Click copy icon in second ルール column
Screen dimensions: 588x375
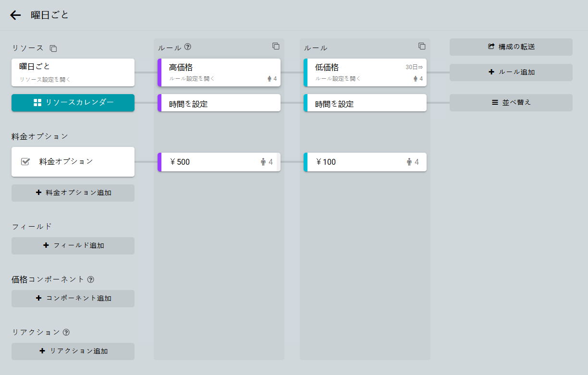pyautogui.click(x=422, y=46)
